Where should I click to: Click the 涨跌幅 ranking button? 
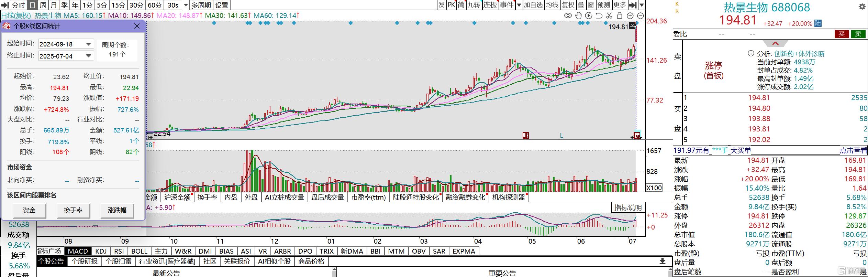point(117,210)
